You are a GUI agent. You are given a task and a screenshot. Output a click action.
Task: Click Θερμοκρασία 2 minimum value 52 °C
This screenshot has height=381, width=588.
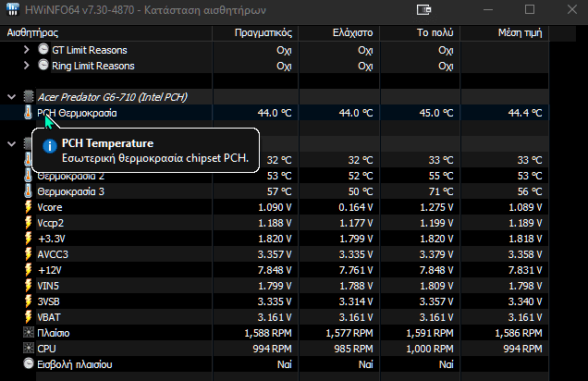(361, 176)
